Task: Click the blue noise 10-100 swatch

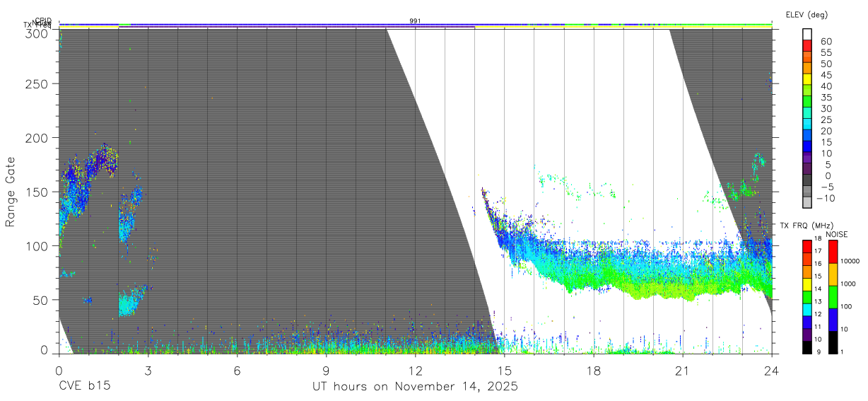Action: tap(833, 319)
